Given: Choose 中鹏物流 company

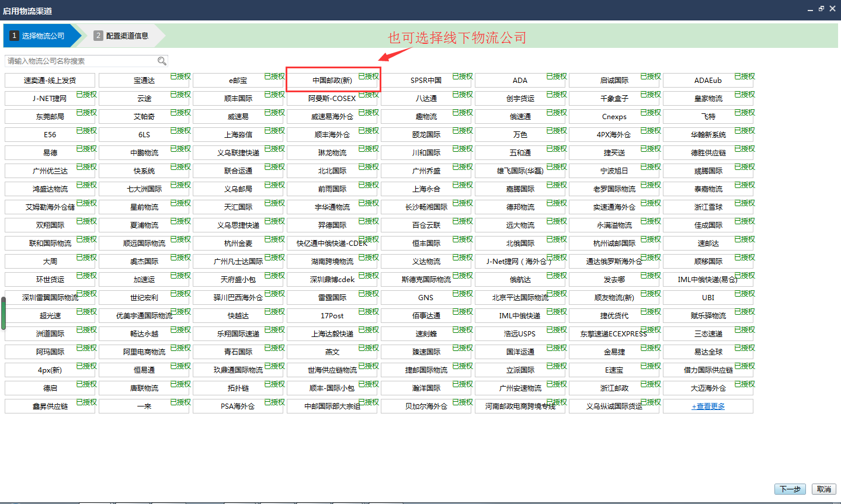Looking at the screenshot, I should coord(144,153).
